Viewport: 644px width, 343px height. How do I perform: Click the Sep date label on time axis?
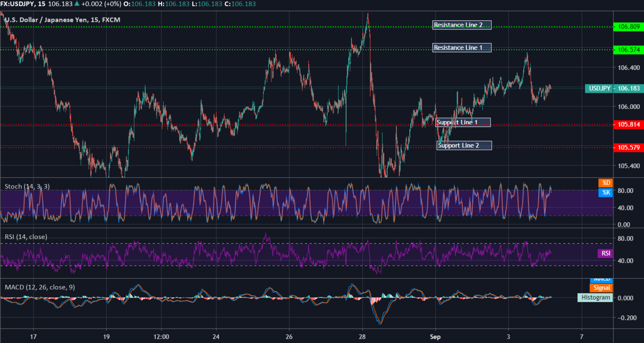[x=435, y=337]
